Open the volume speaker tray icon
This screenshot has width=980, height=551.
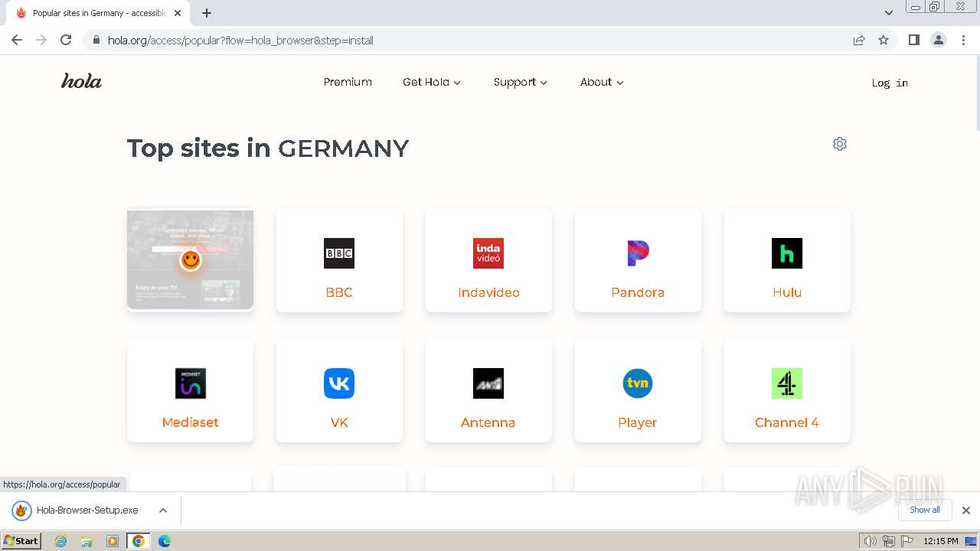871,541
